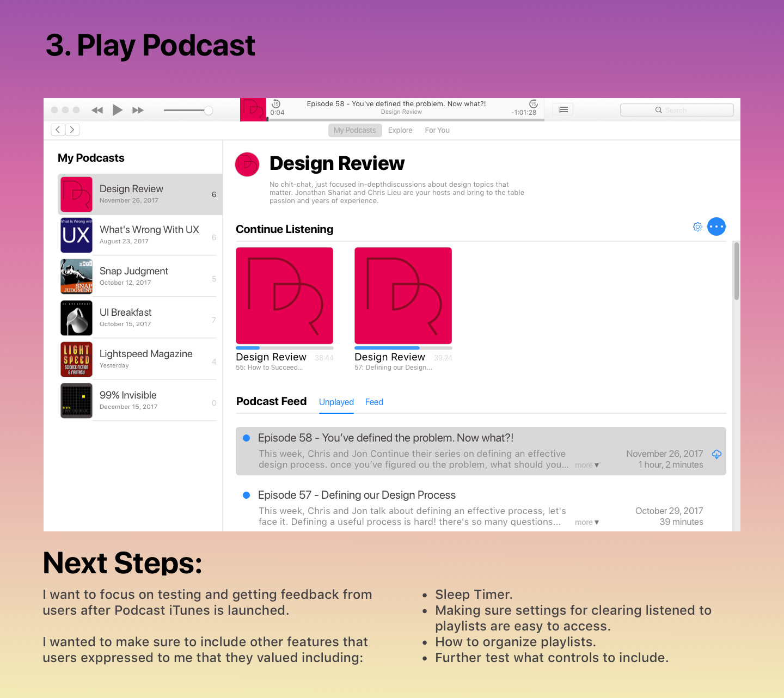784x698 pixels.
Task: Select Design Review in My Podcasts
Action: (140, 194)
